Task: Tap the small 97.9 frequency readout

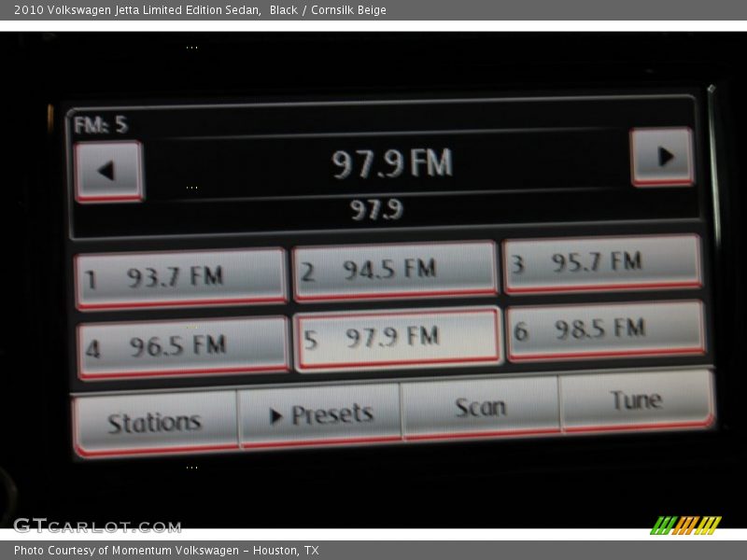Action: [x=376, y=210]
